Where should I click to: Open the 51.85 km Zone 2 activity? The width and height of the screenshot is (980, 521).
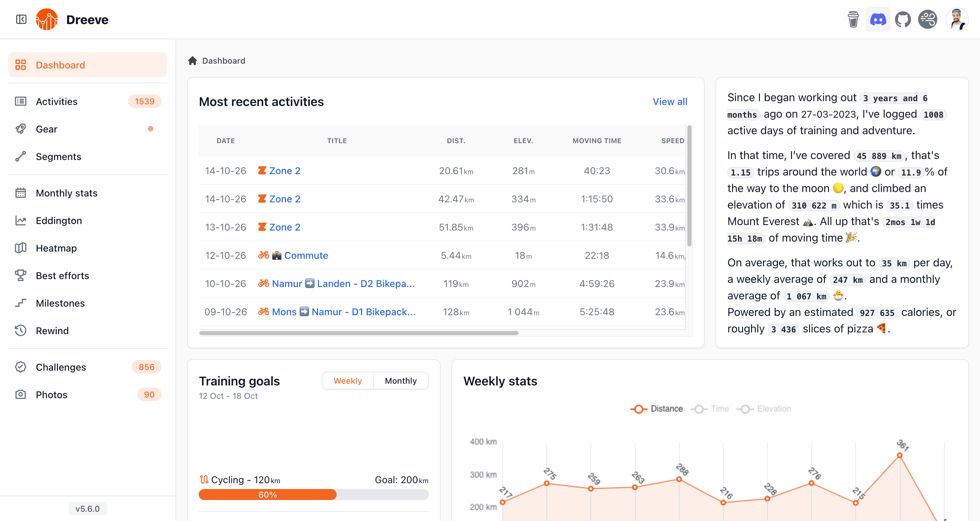click(285, 227)
